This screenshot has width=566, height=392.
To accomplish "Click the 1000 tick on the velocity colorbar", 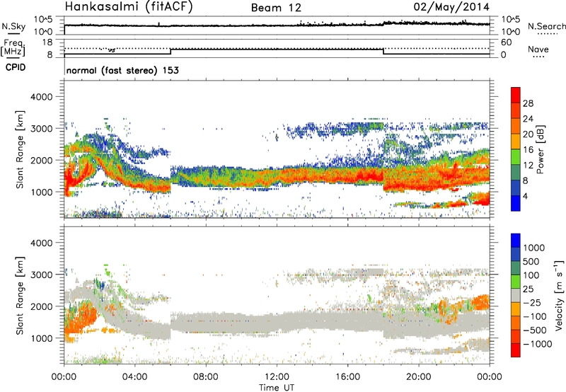I will (534, 248).
